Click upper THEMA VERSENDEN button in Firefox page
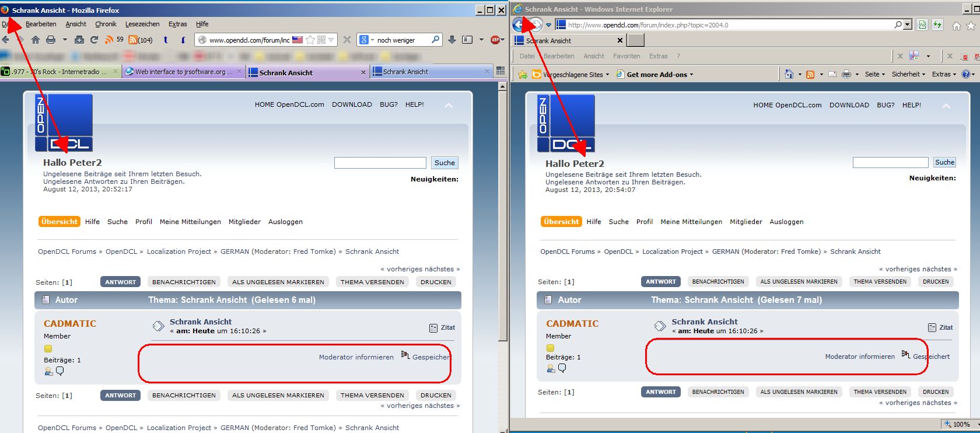 point(372,282)
